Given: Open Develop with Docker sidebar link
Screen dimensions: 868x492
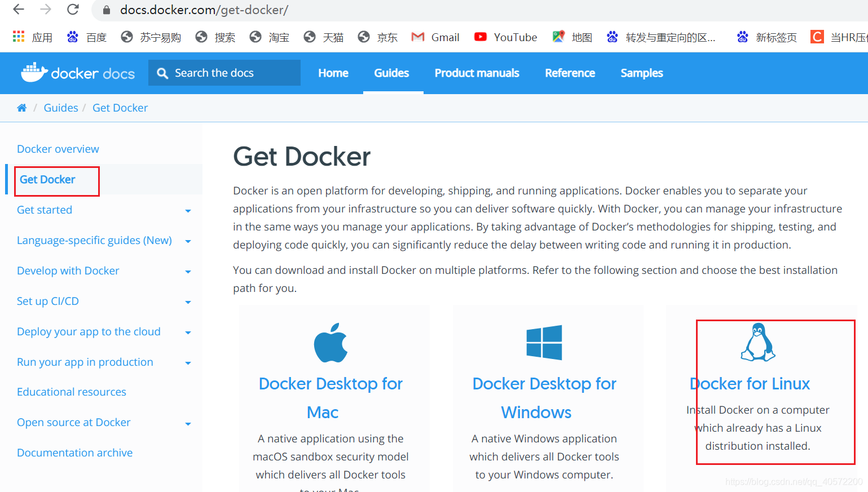Looking at the screenshot, I should pos(68,271).
